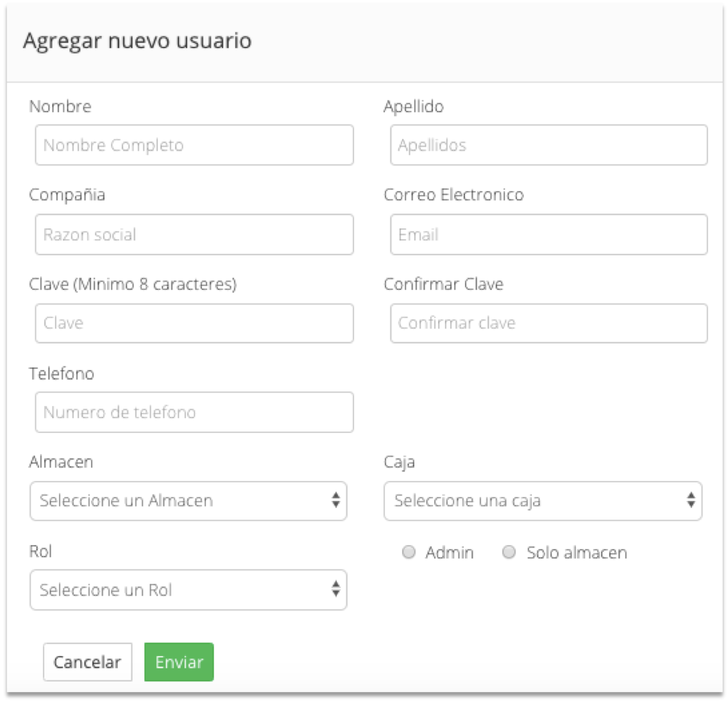Click the Apellido field label
728x701 pixels.
[414, 106]
